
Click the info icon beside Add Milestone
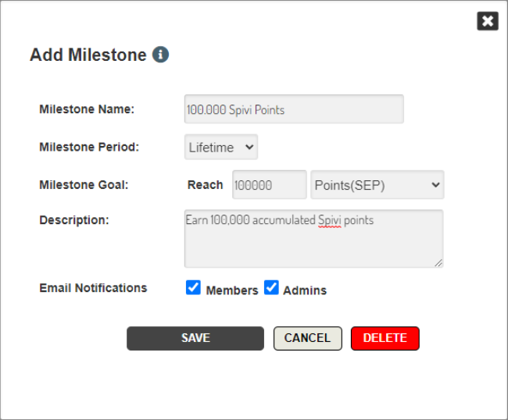pyautogui.click(x=161, y=55)
